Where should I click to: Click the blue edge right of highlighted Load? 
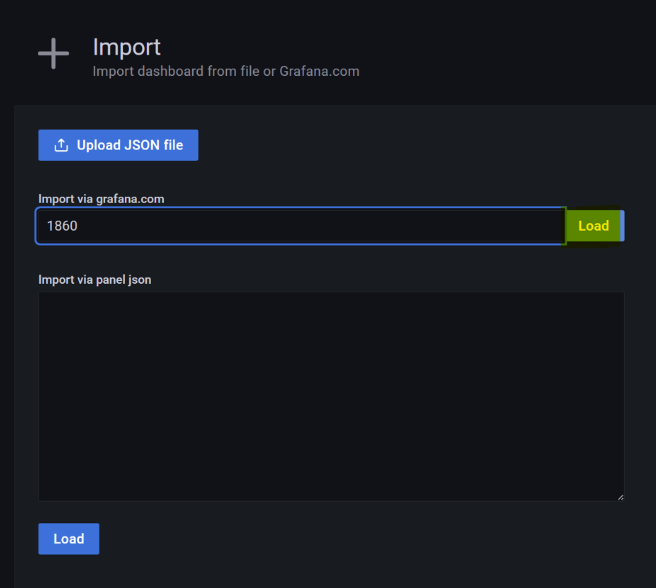[x=622, y=226]
